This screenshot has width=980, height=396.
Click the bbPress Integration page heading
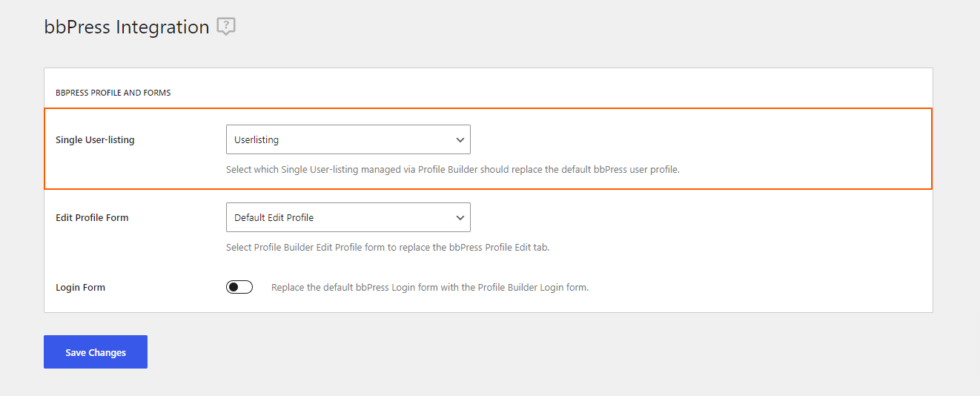(127, 27)
